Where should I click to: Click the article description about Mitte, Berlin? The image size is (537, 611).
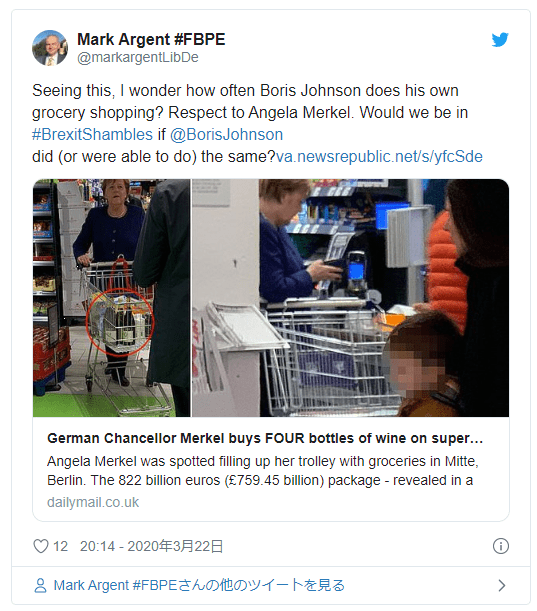pos(263,471)
